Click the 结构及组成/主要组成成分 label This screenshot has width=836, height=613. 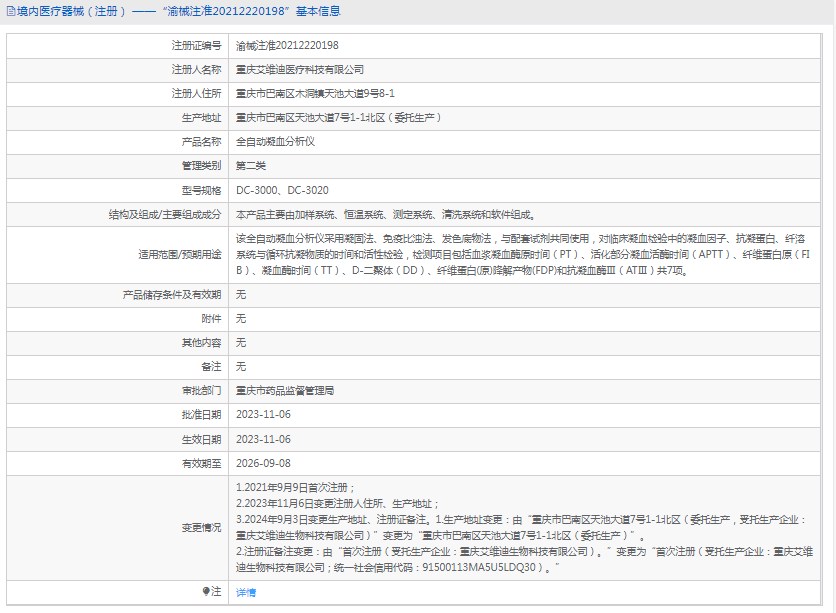(x=165, y=215)
